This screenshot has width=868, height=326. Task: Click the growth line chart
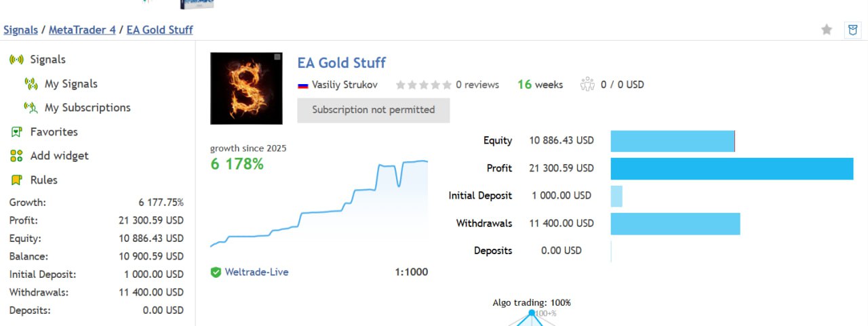coord(319,203)
